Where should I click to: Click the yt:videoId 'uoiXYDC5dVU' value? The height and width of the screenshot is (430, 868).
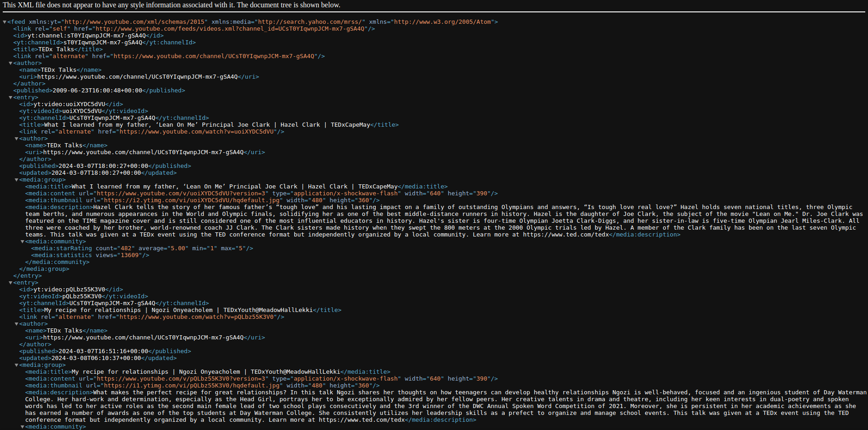[x=82, y=111]
